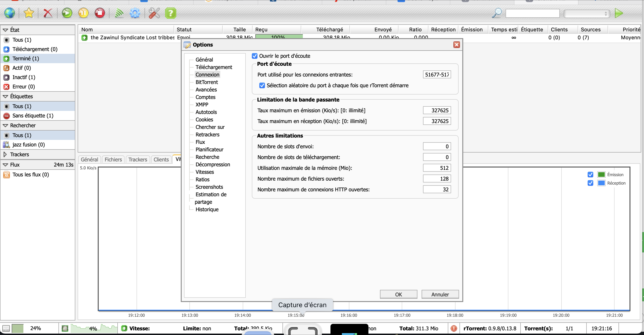Open the wrench plugins icon
Screen dimensions: 644x335
click(154, 13)
